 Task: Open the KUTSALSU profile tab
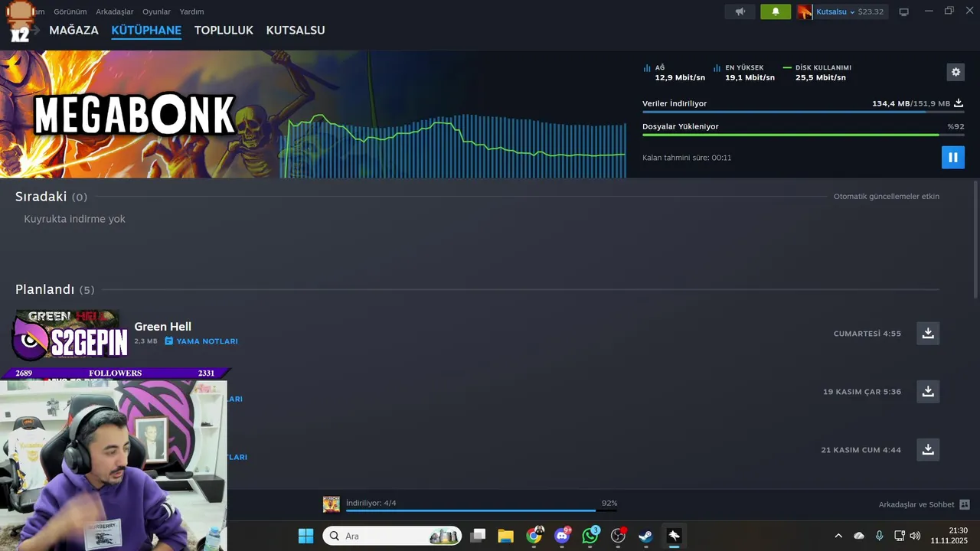pos(296,30)
